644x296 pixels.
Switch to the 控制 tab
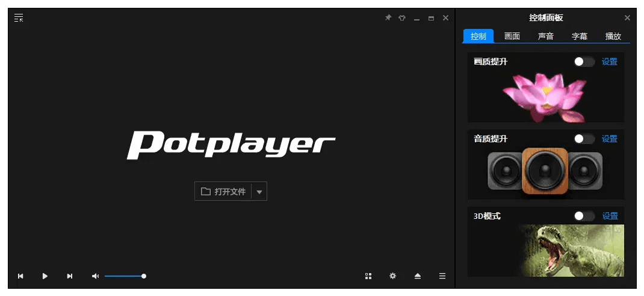coord(478,36)
